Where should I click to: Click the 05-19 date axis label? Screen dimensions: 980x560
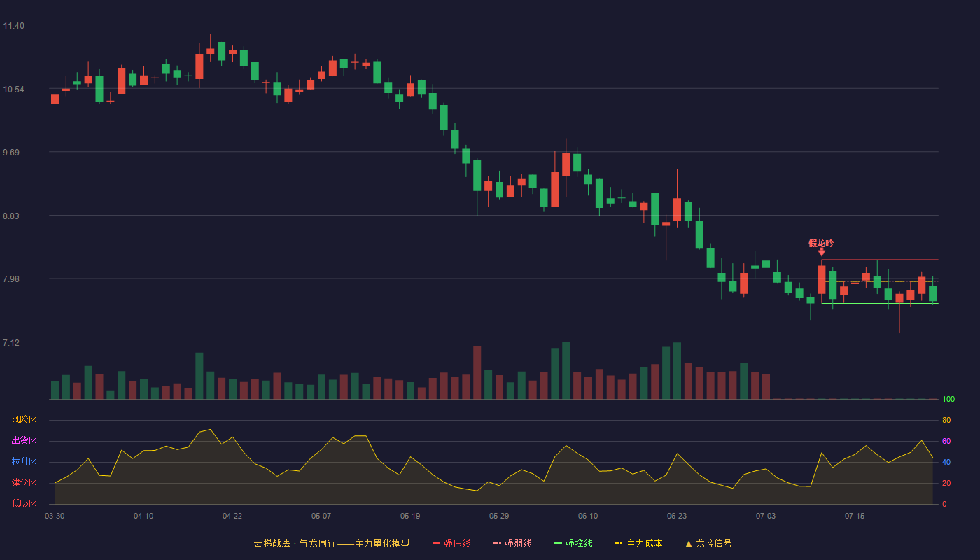(x=410, y=516)
